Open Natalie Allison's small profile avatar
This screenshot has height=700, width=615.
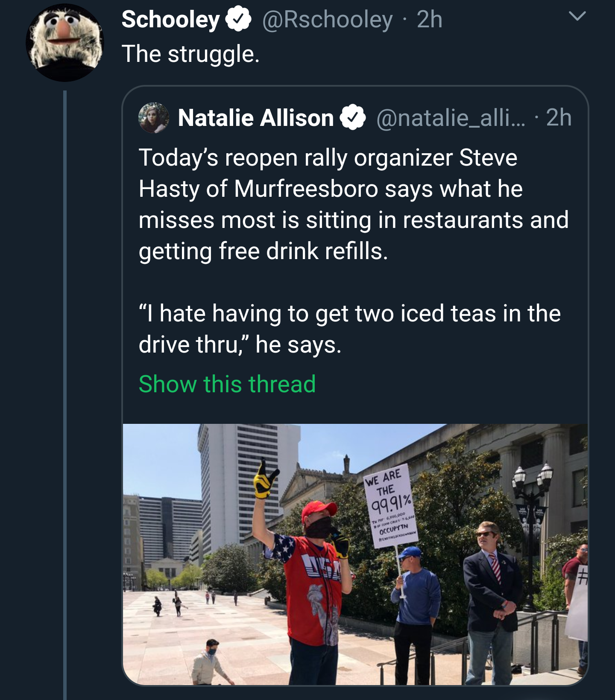(x=154, y=118)
